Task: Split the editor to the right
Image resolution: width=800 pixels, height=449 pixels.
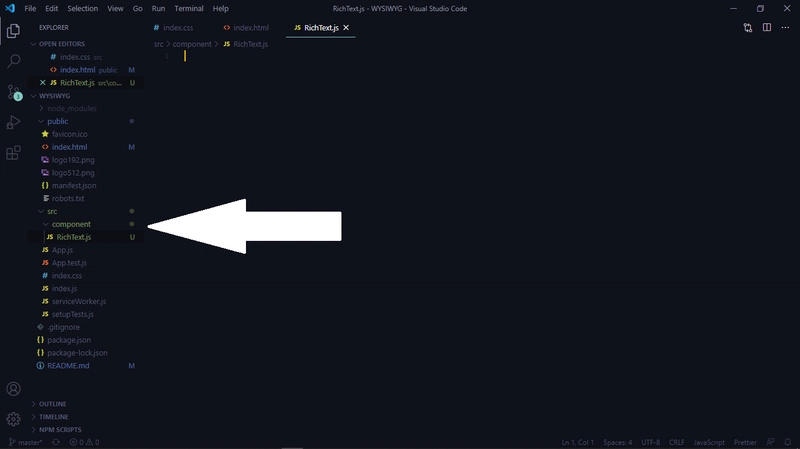Action: [767, 28]
